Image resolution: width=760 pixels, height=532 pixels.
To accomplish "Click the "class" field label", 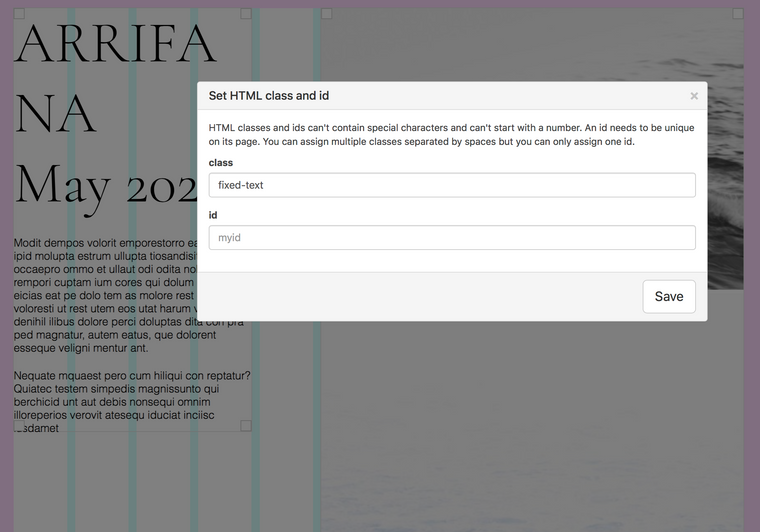I will (221, 162).
